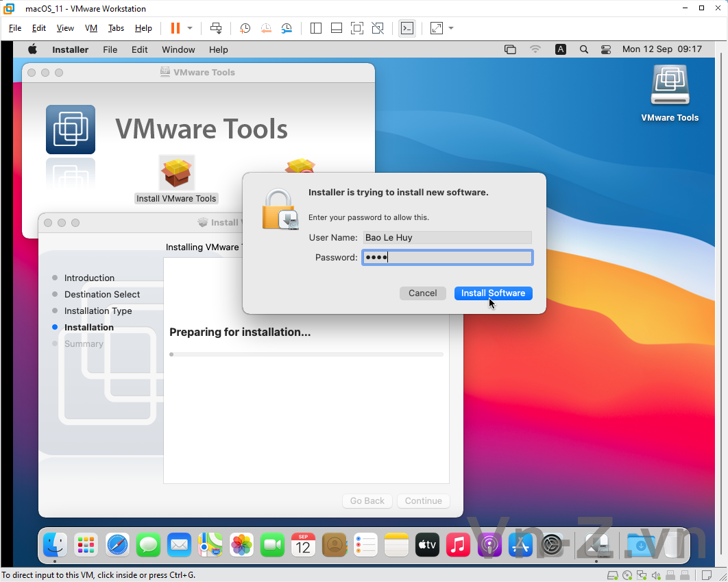Open the Tabs menu
The image size is (728, 582).
116,28
